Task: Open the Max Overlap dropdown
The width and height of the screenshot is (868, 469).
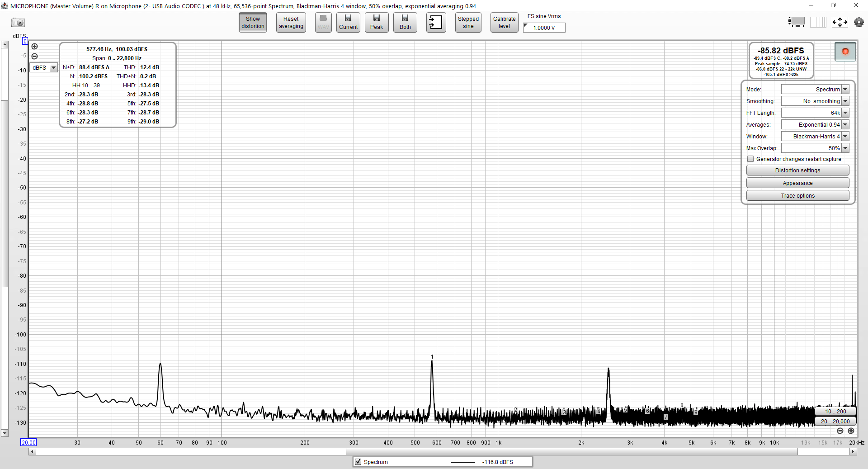Action: [x=816, y=148]
